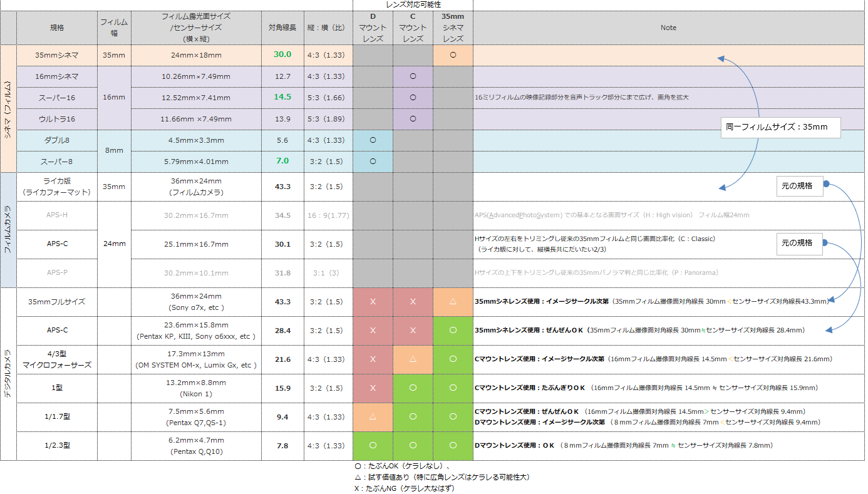Click the ライカ版 (ライカフォーマット) label cell

point(57,187)
